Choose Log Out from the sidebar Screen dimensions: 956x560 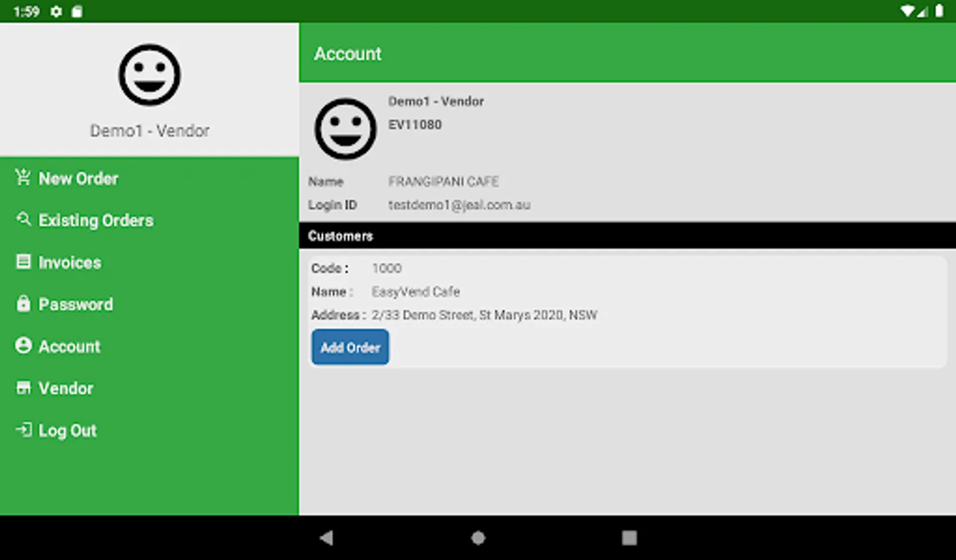pyautogui.click(x=149, y=430)
